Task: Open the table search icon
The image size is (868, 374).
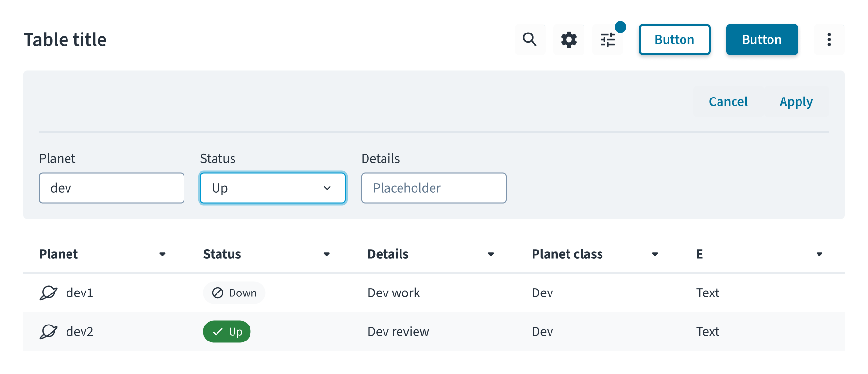Action: (530, 39)
